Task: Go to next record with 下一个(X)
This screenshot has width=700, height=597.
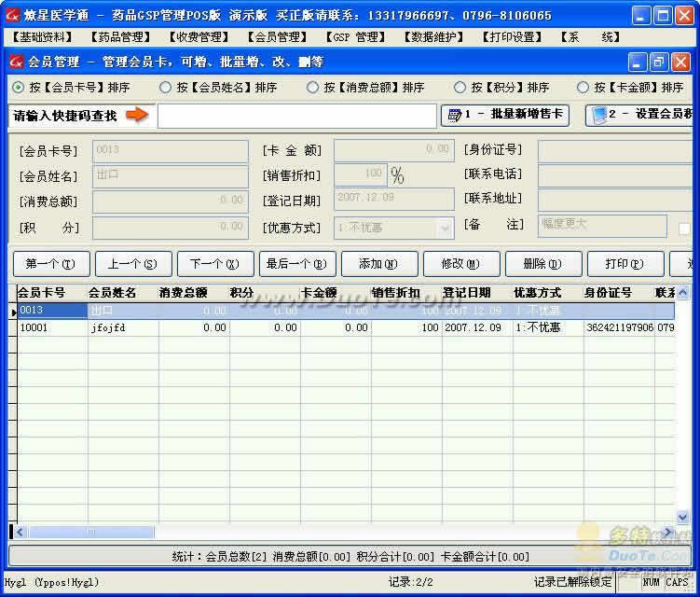Action: [x=215, y=264]
